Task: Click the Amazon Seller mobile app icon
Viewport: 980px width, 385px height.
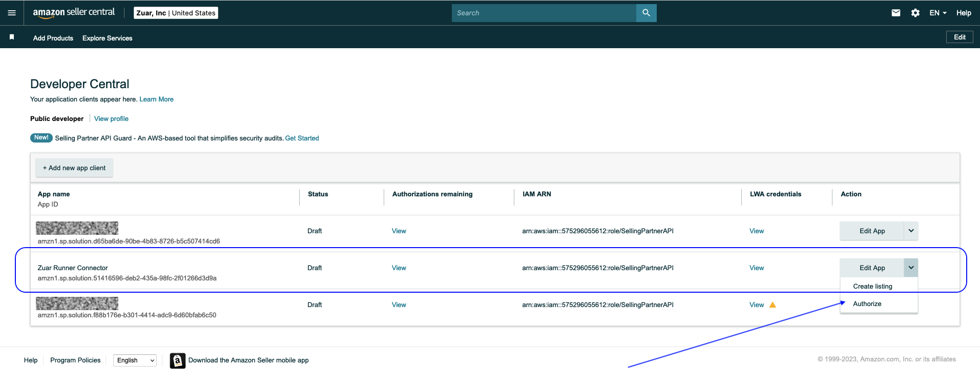Action: coord(177,360)
